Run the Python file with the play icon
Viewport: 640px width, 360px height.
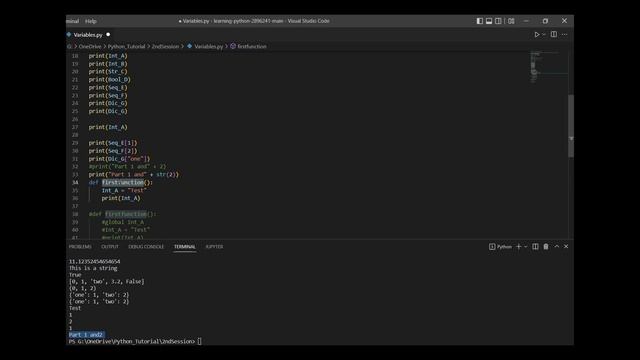[537, 35]
